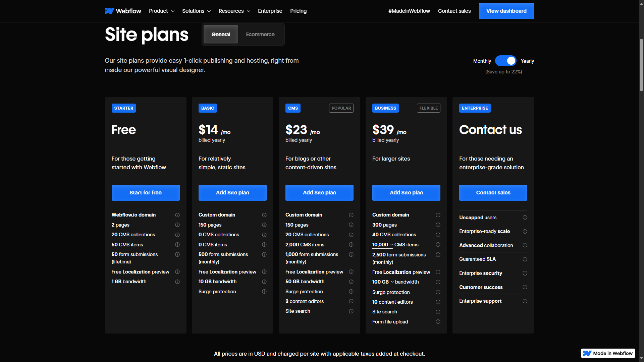
Task: Open the #MadeInWebflow nav link
Action: click(x=409, y=11)
